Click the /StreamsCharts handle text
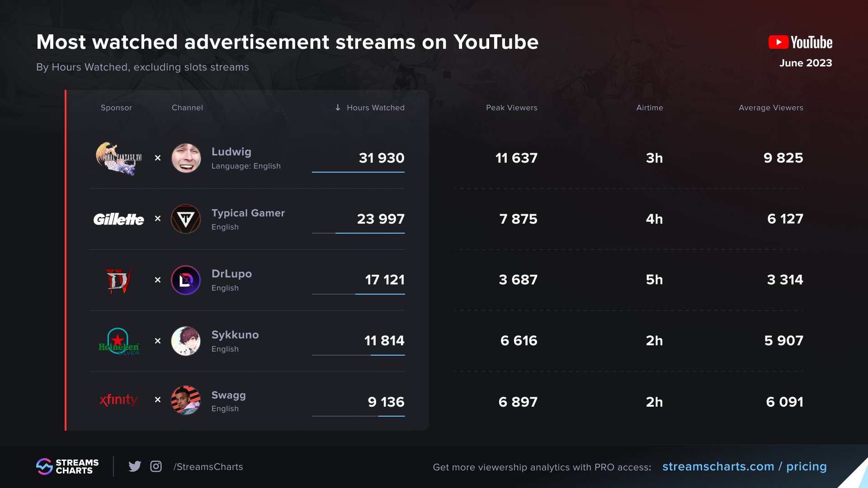The height and width of the screenshot is (488, 868). point(208,466)
